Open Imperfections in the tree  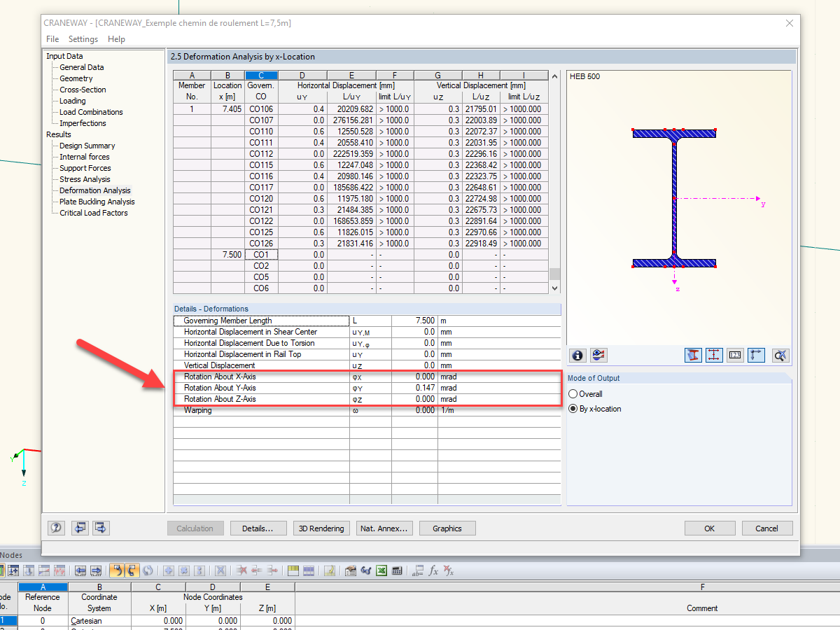tap(83, 123)
